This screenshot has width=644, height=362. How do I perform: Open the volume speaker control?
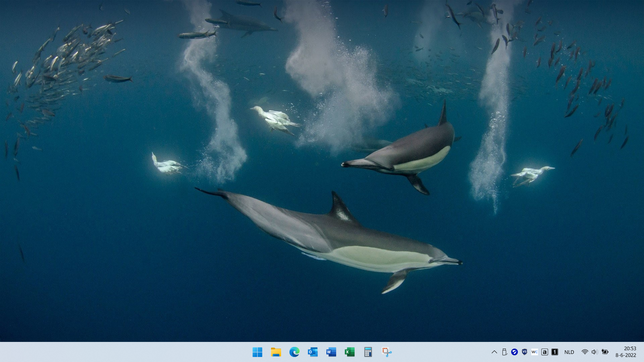(594, 352)
